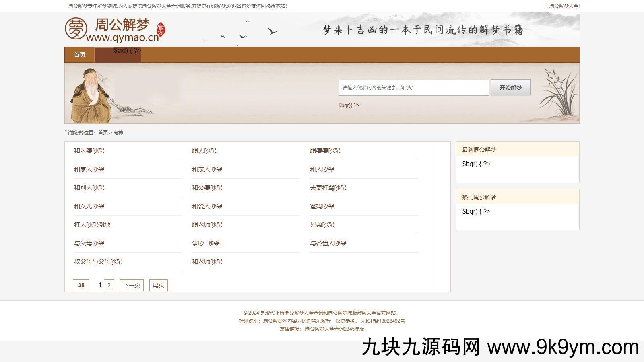This screenshot has width=644, height=362.
Task: Click 首页 in the breadcrumb path
Action: (x=103, y=133)
